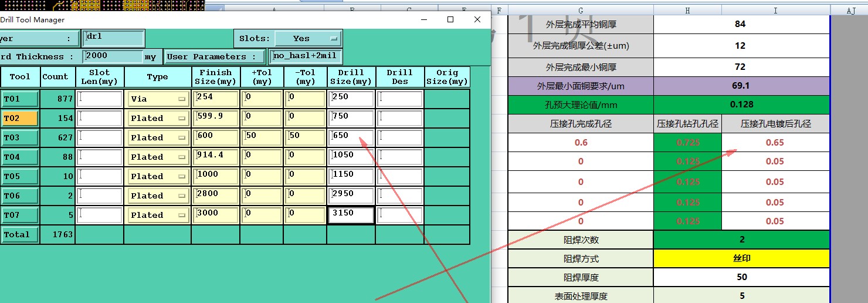Click the Orig Size(my) column header
The width and height of the screenshot is (868, 303).
tap(447, 77)
